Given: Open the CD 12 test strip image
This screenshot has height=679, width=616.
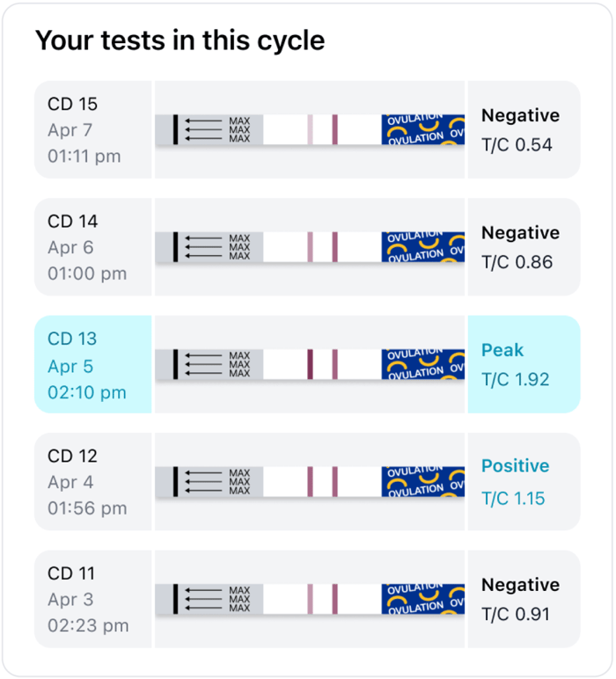Looking at the screenshot, I should (310, 482).
